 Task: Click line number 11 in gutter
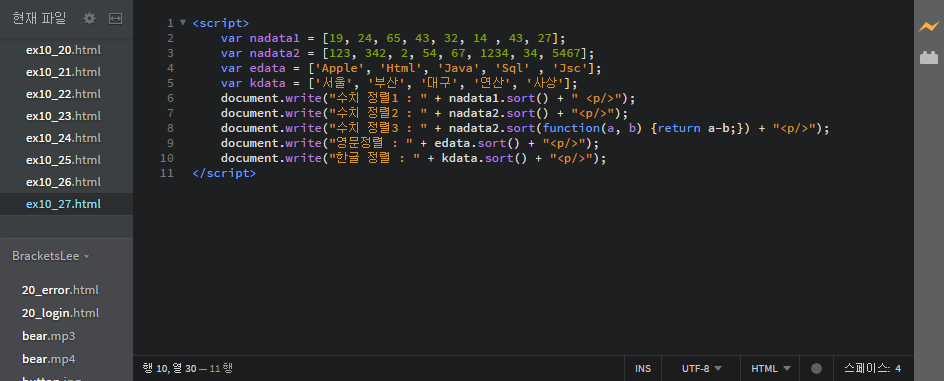(167, 173)
